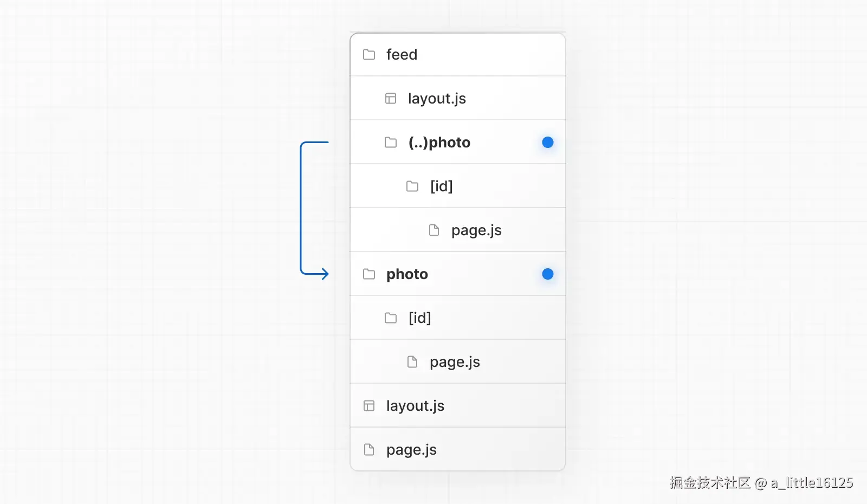Select layout.js inside feed folder

click(x=437, y=99)
